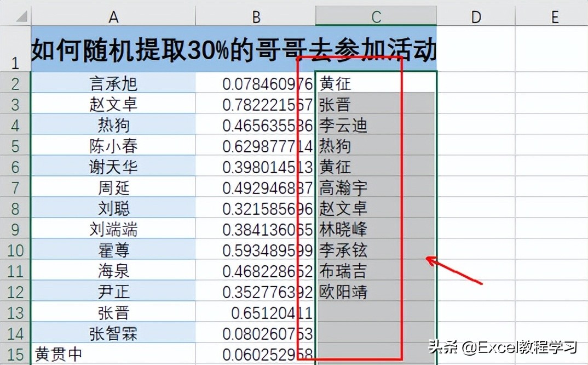The image size is (588, 365).
Task: Select column D header
Action: click(476, 17)
